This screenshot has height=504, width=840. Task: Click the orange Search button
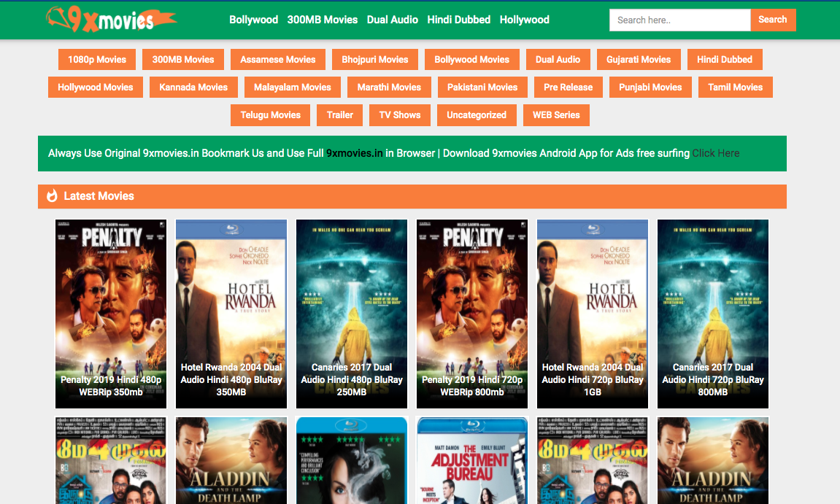pos(773,20)
